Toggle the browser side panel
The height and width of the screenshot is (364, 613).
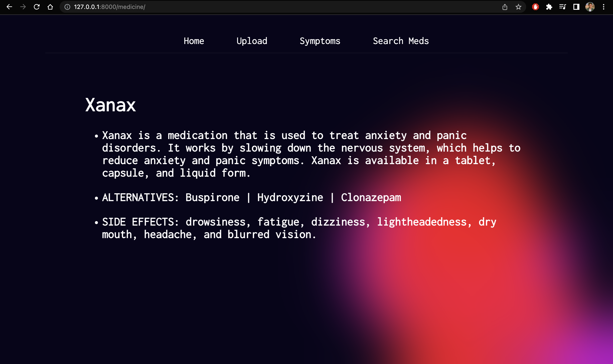(576, 7)
